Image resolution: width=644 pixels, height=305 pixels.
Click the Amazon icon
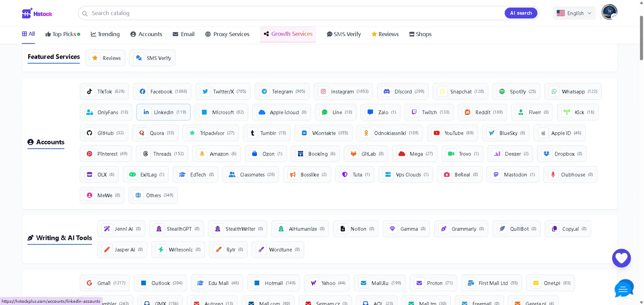[202, 154]
